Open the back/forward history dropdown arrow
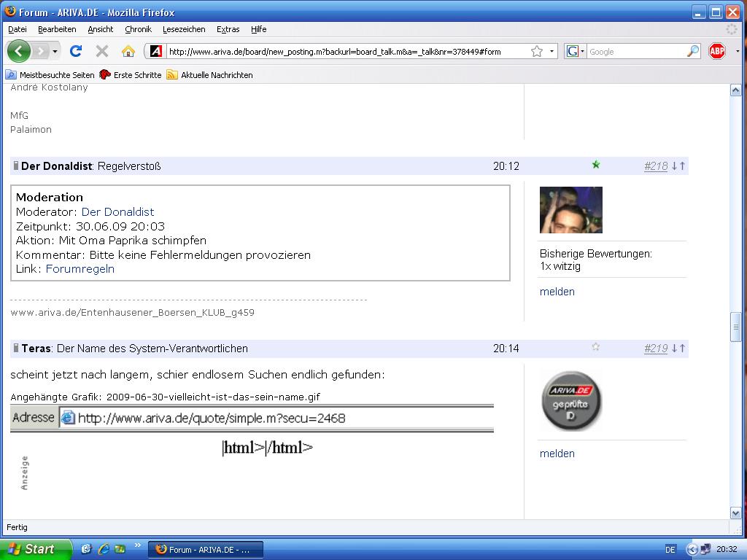This screenshot has height=560, width=747. pos(55,51)
